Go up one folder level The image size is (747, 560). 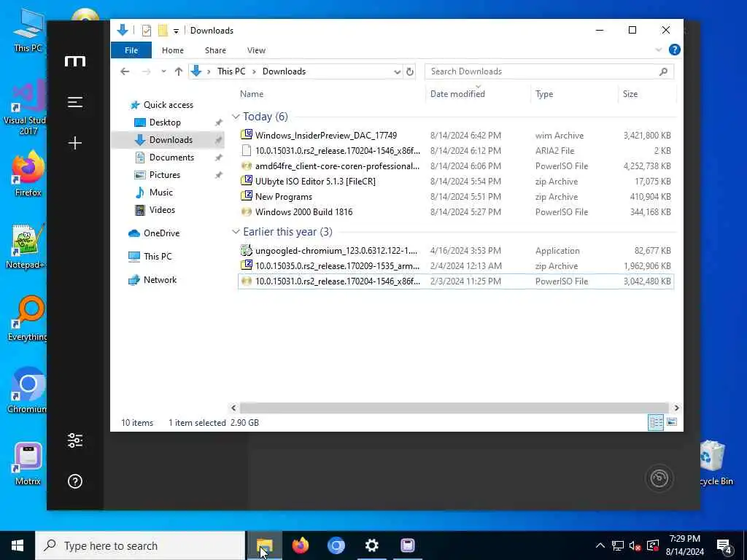(x=179, y=71)
